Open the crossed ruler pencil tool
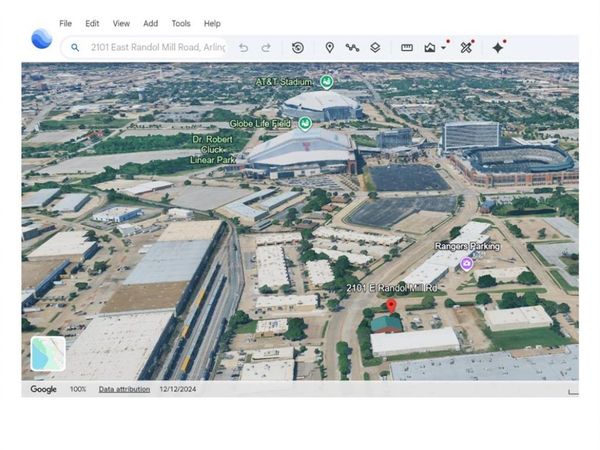The height and width of the screenshot is (450, 600). click(x=466, y=48)
